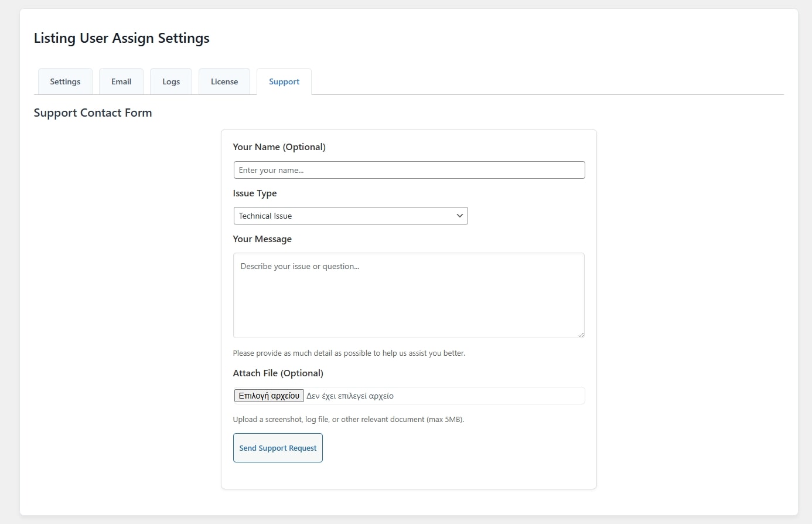Image resolution: width=812 pixels, height=524 pixels.
Task: View the Logs tab
Action: [171, 81]
